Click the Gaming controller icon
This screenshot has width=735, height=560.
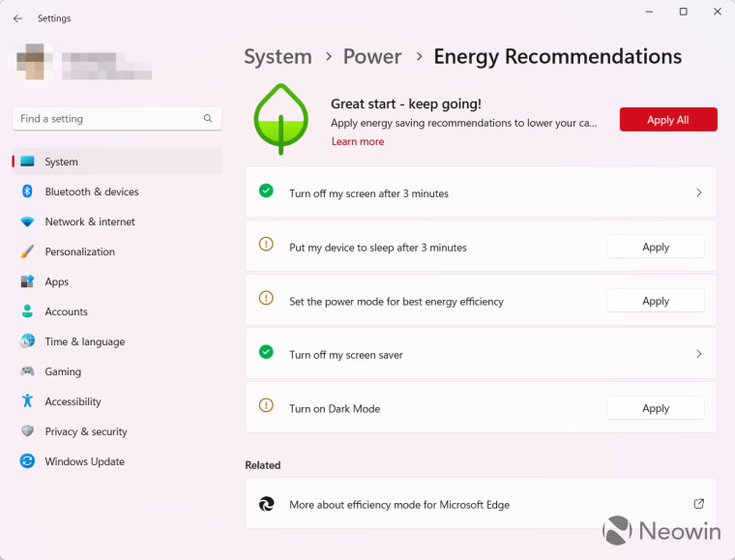tap(27, 371)
